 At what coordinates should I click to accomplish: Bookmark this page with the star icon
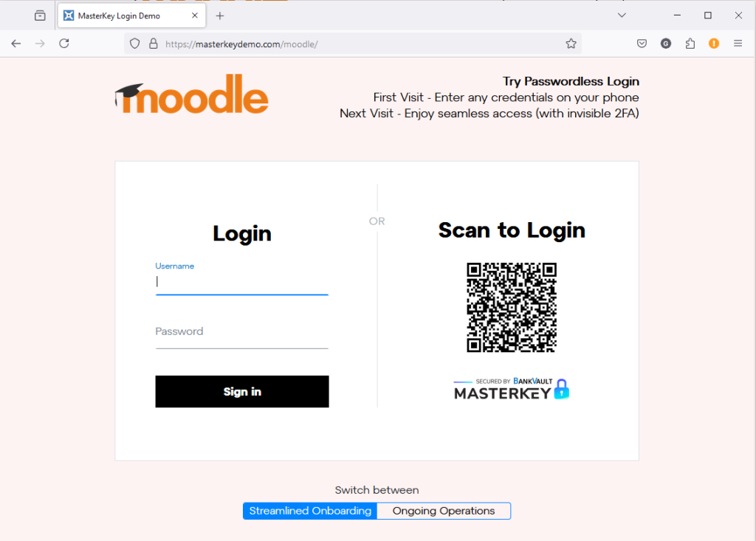click(x=571, y=44)
